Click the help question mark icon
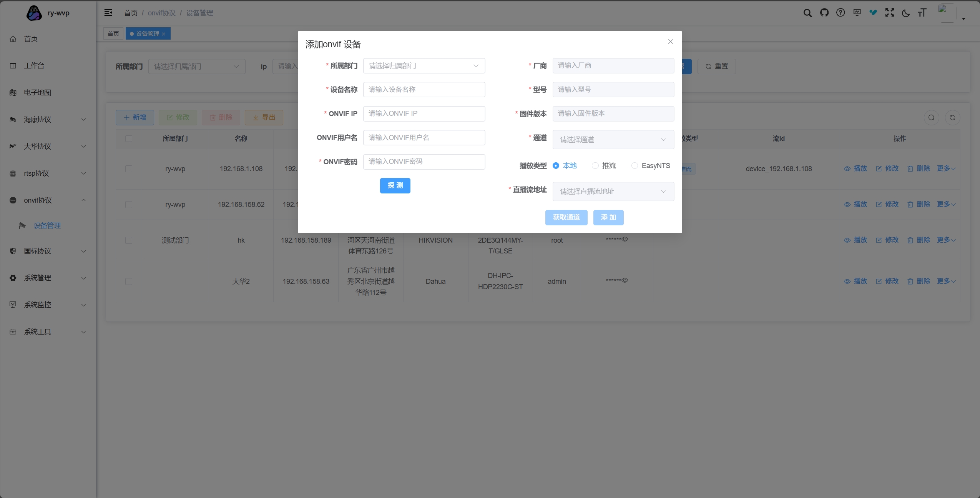This screenshot has height=498, width=980. coord(840,13)
